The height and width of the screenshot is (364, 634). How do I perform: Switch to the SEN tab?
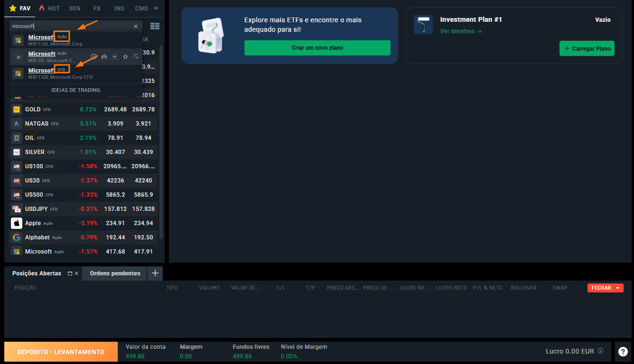(75, 9)
